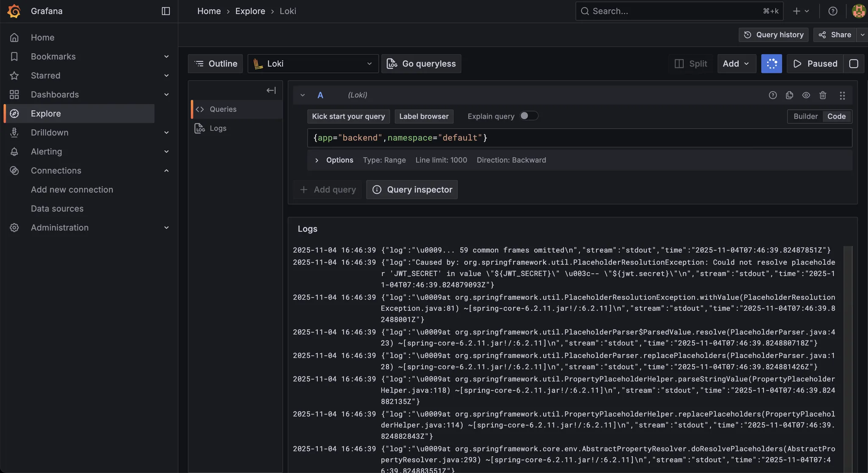Open the Query inspector
The height and width of the screenshot is (473, 868).
tap(412, 190)
